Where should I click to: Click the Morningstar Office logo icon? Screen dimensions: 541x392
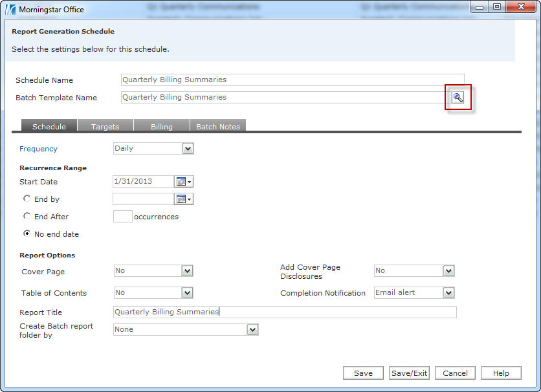click(x=10, y=10)
